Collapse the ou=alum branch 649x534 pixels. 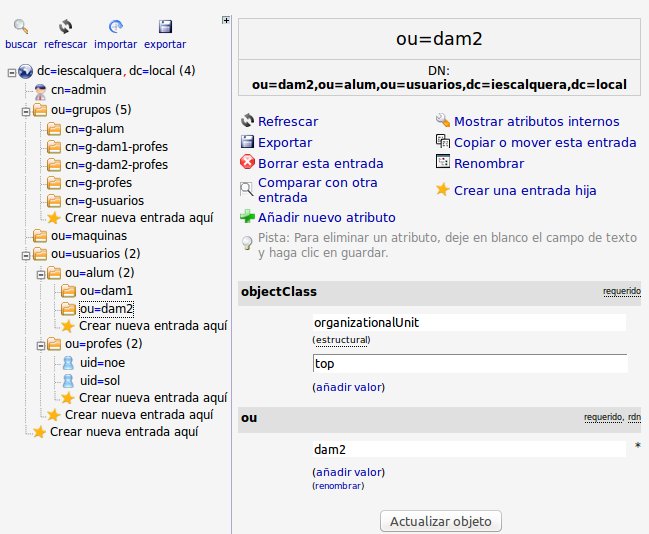click(x=41, y=274)
